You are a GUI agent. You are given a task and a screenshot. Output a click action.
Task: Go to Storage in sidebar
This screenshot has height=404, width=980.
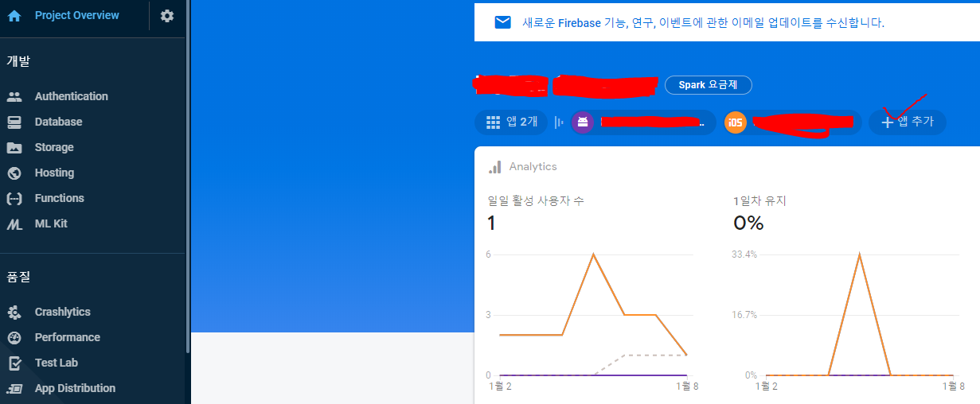[x=54, y=147]
